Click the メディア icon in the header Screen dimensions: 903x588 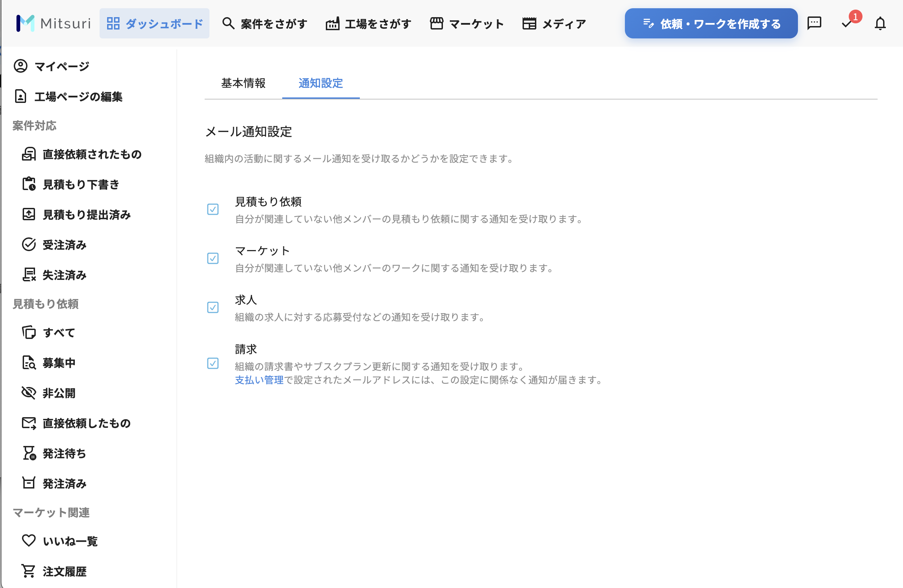click(x=529, y=24)
